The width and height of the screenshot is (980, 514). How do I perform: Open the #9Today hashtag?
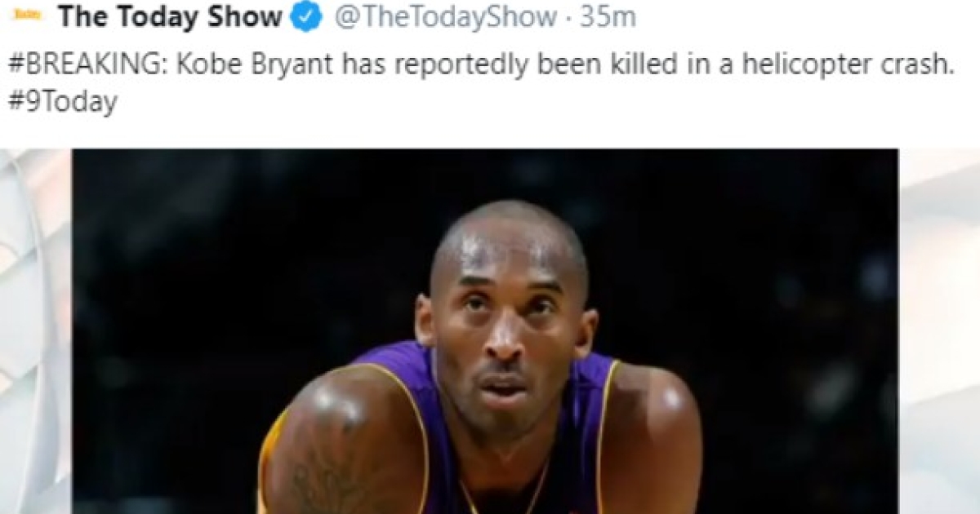(62, 104)
